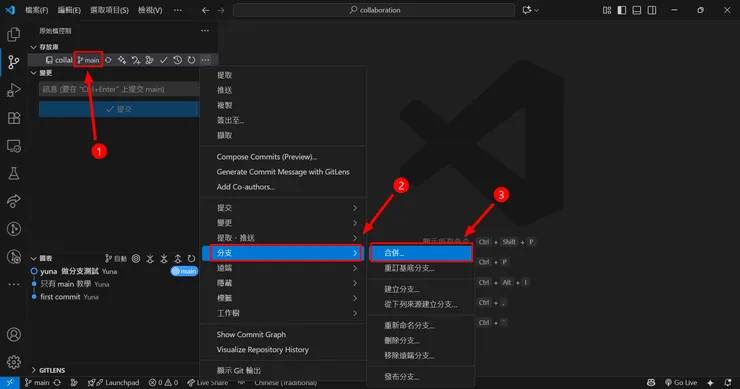Open the Remote Explorer view icon
Screen dimensions: 740x389
[x=14, y=146]
